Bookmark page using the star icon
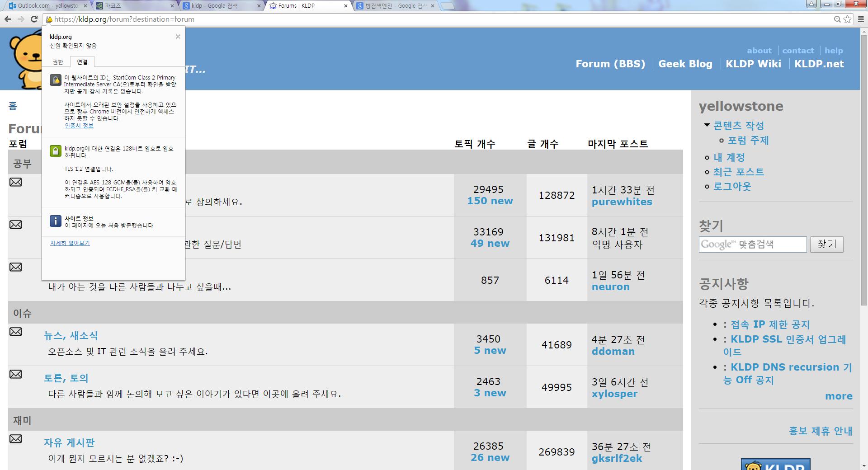The width and height of the screenshot is (868, 470). pos(848,19)
